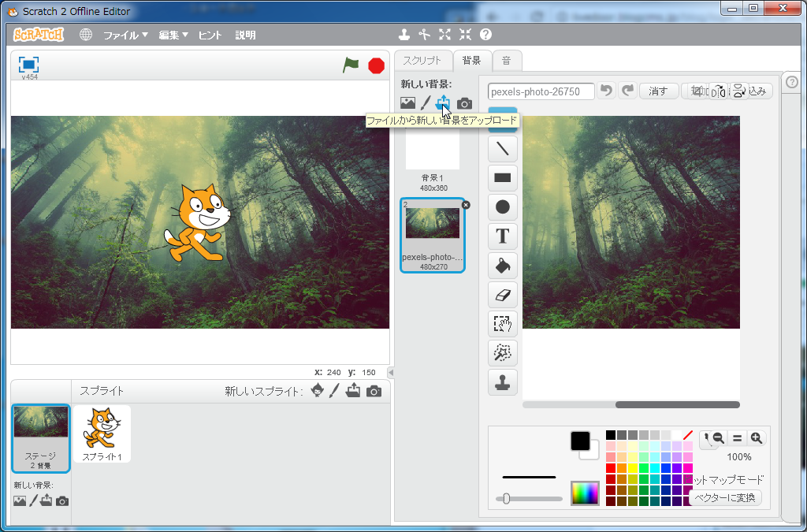Screen dimensions: 807x532
Task: Click the black foreground color swatch
Action: point(580,441)
